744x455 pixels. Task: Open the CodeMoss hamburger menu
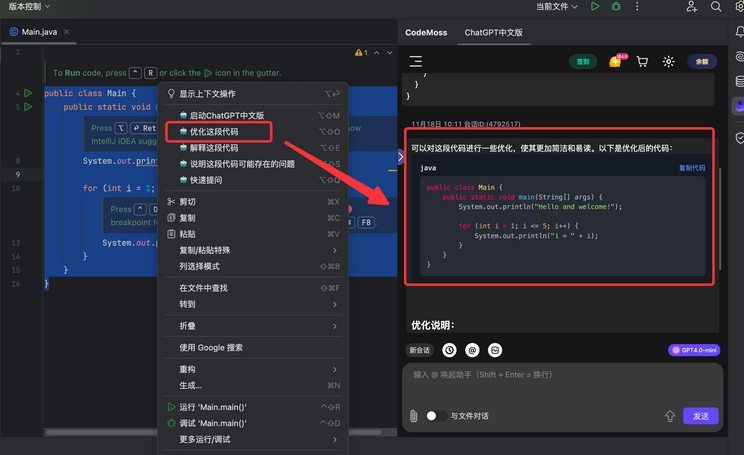click(416, 61)
